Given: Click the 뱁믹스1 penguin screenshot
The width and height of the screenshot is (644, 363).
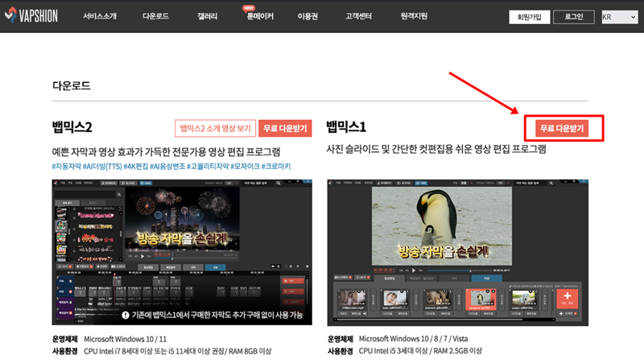Looking at the screenshot, I should tap(457, 253).
